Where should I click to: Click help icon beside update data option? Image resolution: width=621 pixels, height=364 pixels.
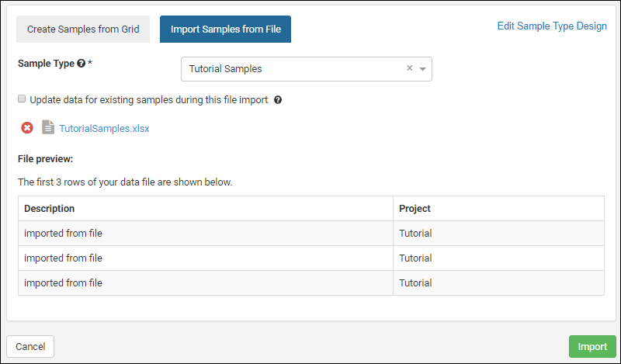coord(278,100)
